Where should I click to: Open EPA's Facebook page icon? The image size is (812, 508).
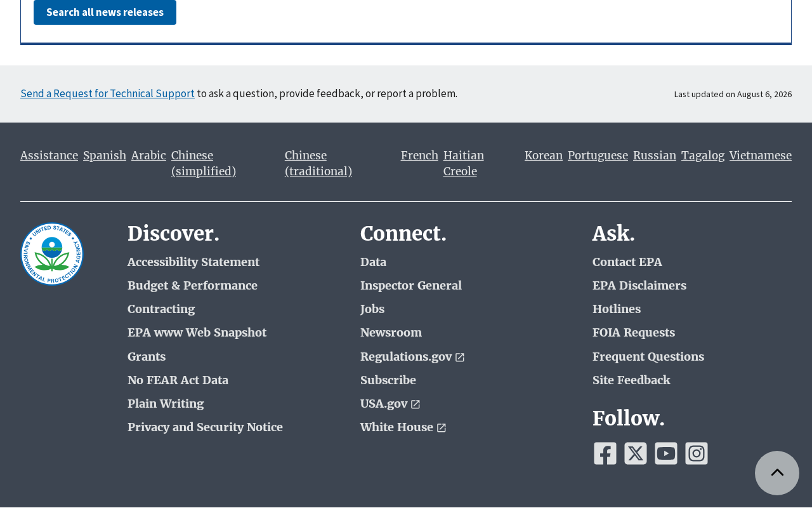point(605,453)
